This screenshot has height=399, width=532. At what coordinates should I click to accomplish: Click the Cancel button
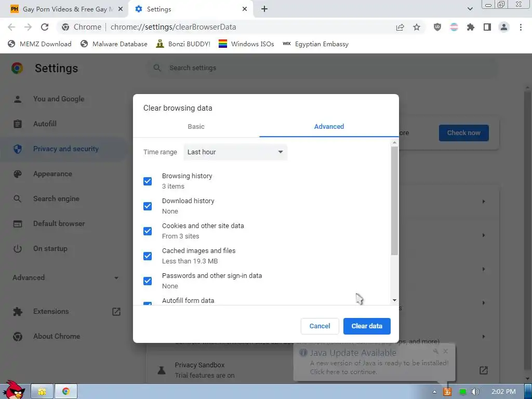click(x=320, y=326)
